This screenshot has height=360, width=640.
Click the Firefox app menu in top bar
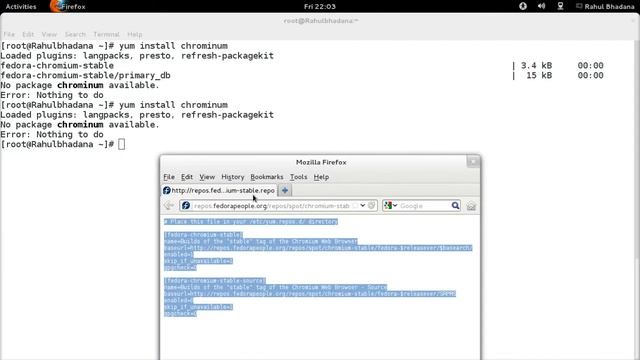click(x=68, y=7)
